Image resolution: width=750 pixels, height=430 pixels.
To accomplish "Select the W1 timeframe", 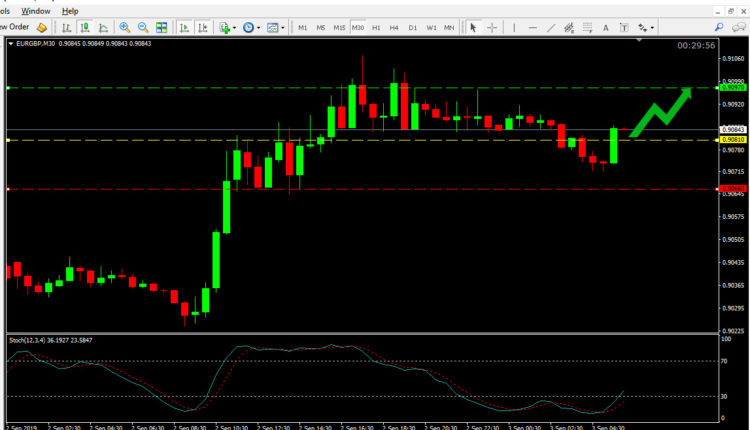I will point(431,28).
